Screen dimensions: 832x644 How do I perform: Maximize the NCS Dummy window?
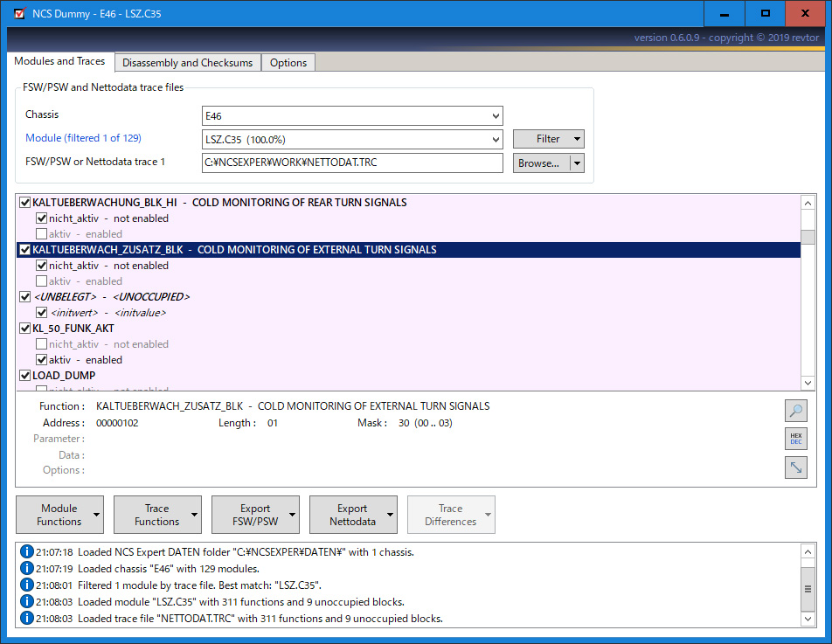pyautogui.click(x=766, y=13)
